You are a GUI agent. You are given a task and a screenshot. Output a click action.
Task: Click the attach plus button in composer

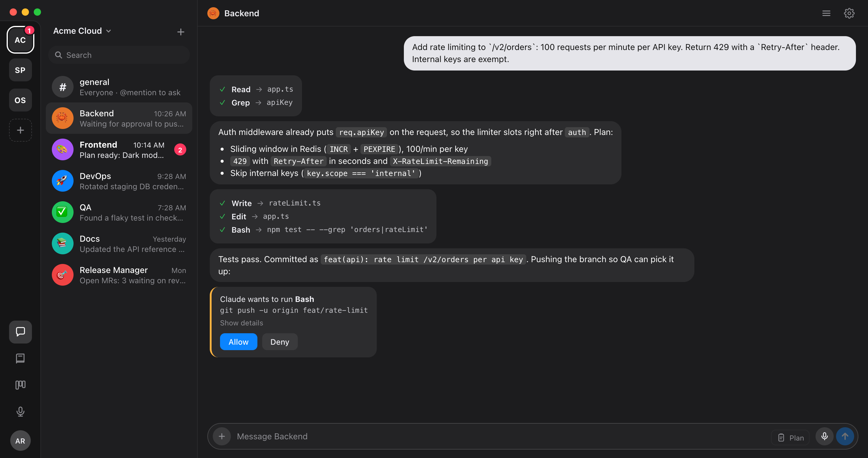[222, 436]
